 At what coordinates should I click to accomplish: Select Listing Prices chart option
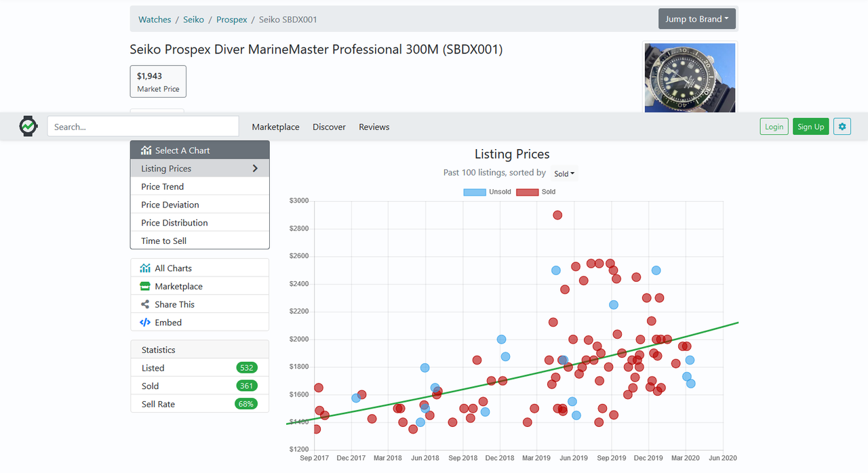tap(199, 169)
